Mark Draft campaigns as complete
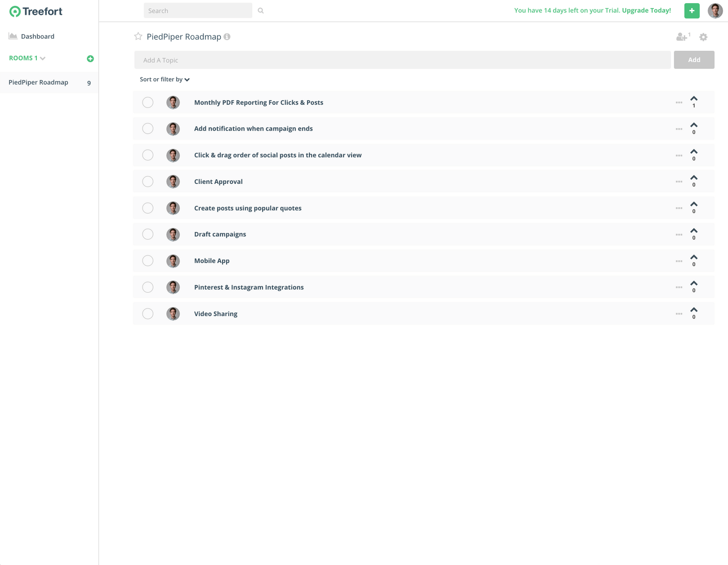This screenshot has width=728, height=565. click(x=148, y=234)
